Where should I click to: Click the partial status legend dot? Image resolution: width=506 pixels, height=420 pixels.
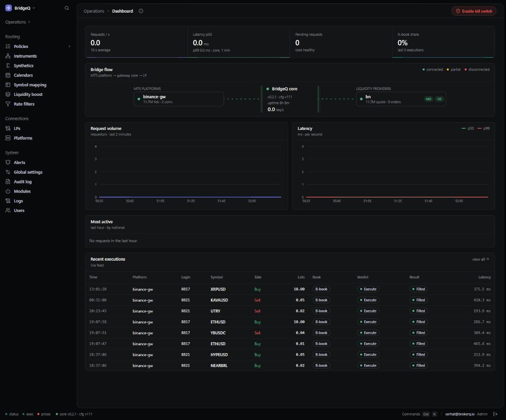point(448,70)
